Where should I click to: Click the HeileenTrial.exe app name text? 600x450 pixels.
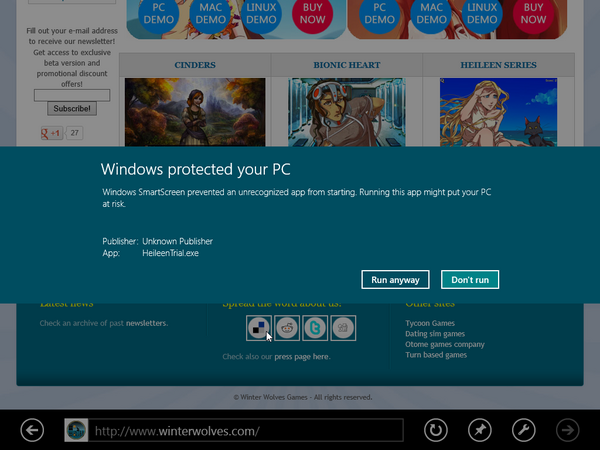[x=170, y=253]
